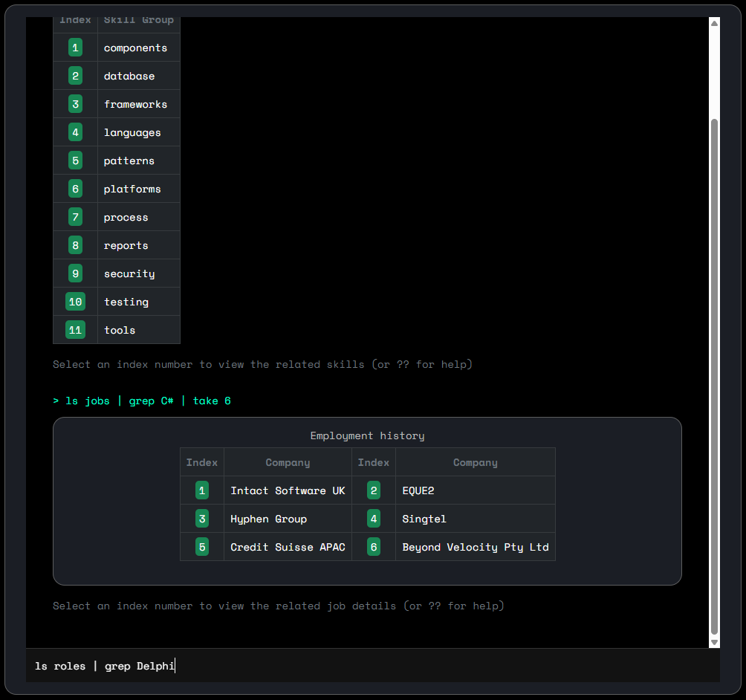Click index 11 beside tools

pyautogui.click(x=75, y=330)
